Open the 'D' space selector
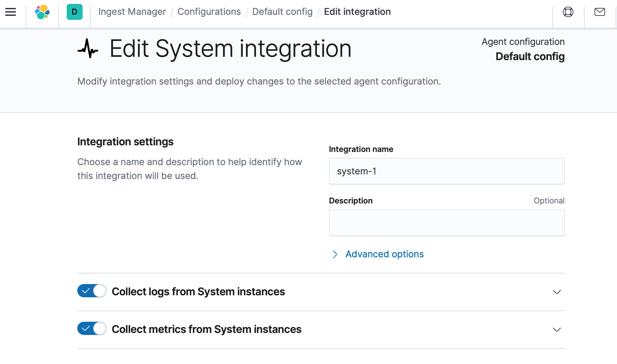The height and width of the screenshot is (364, 617). (x=74, y=12)
